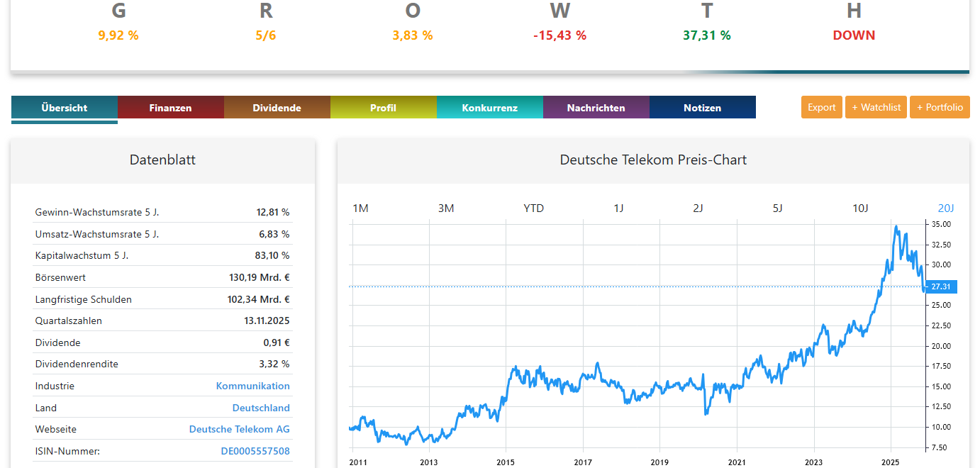The image size is (980, 468).
Task: Set chart range to 3M
Action: (445, 208)
